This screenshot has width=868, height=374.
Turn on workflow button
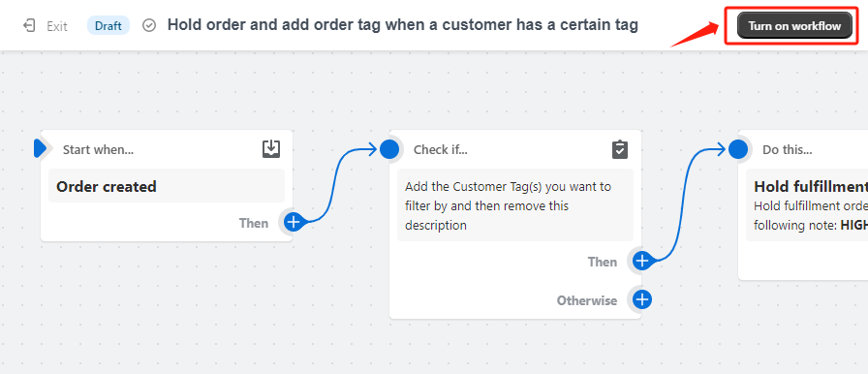point(794,25)
